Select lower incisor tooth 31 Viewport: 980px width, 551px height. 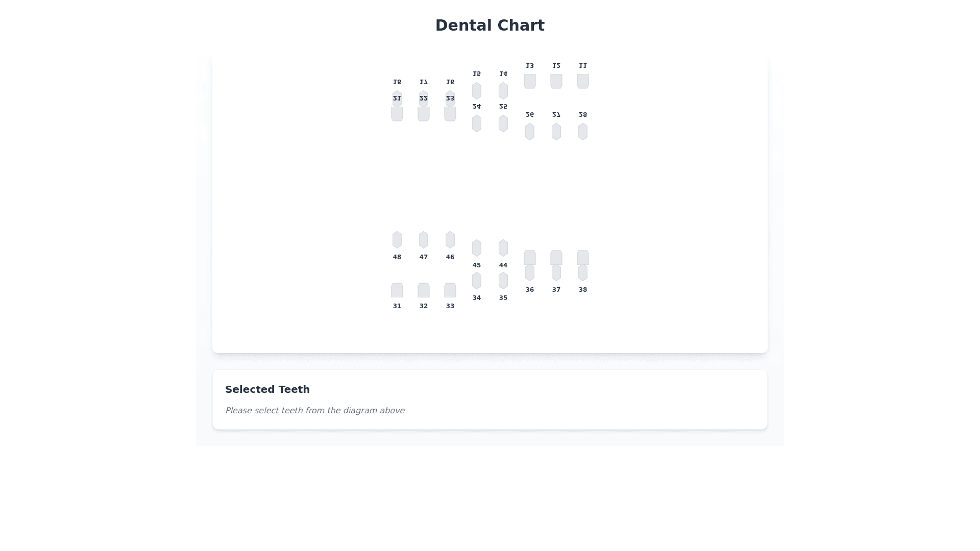pos(397,290)
